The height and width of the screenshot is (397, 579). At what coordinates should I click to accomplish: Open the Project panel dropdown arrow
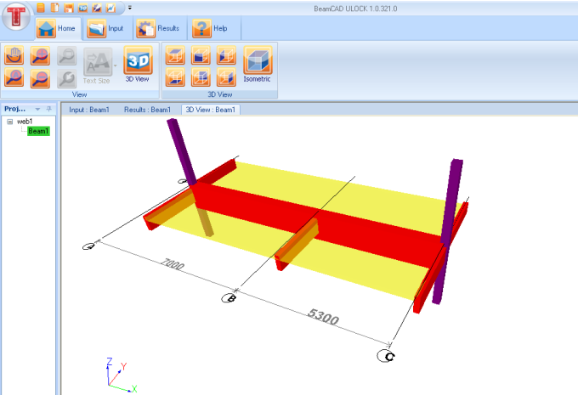(x=37, y=109)
